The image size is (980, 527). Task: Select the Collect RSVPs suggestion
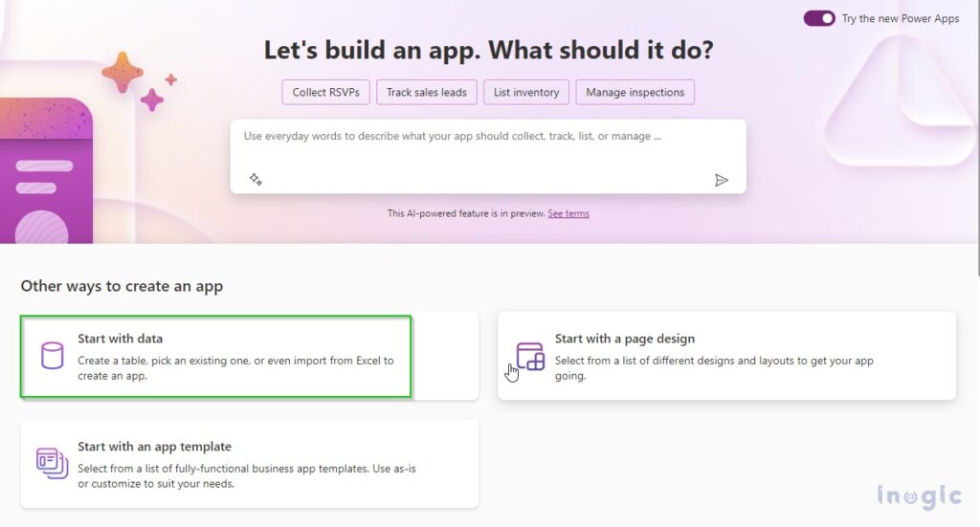click(325, 93)
